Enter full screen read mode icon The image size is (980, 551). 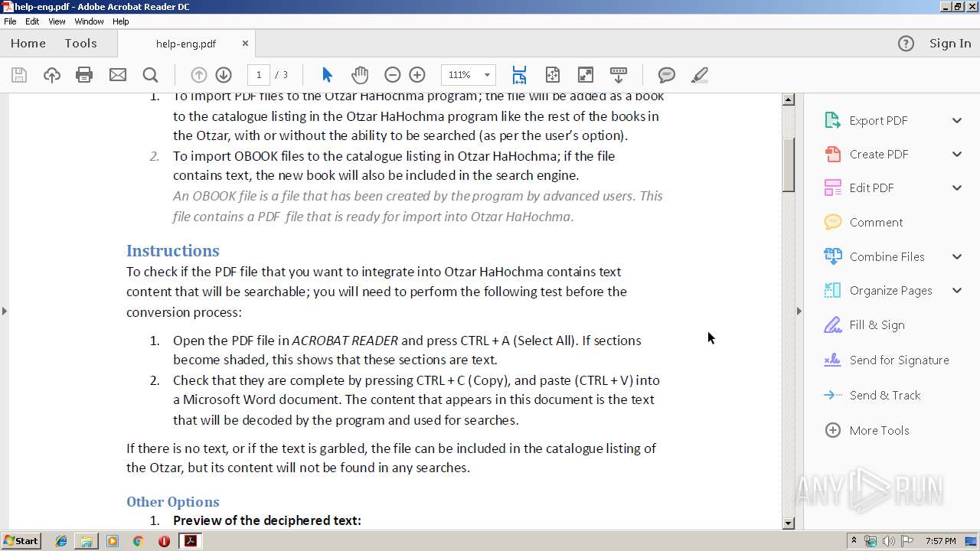tap(585, 75)
